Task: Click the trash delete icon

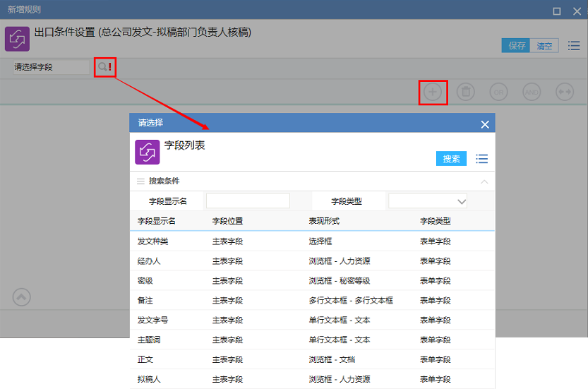Action: (466, 92)
